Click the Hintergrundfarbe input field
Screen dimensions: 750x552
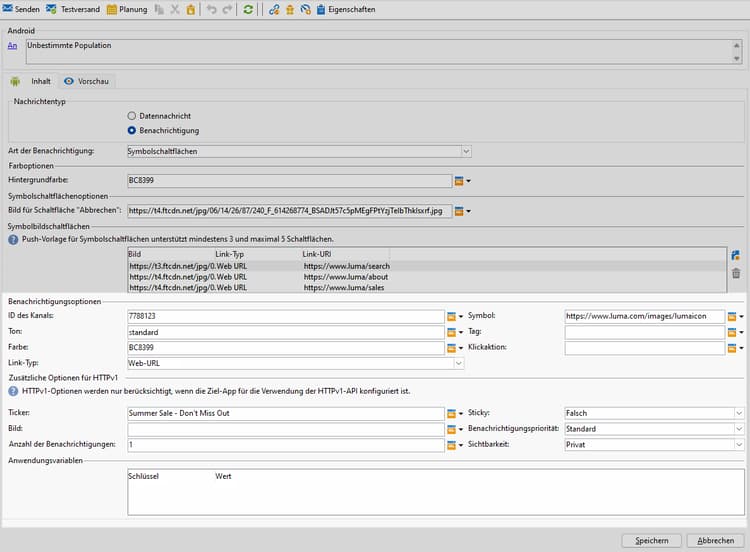[x=289, y=180]
